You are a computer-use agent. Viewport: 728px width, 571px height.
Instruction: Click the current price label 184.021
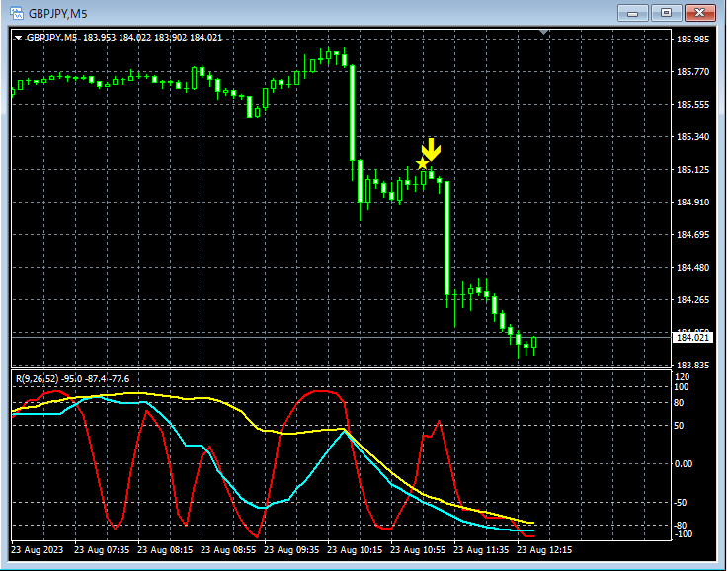pyautogui.click(x=692, y=338)
